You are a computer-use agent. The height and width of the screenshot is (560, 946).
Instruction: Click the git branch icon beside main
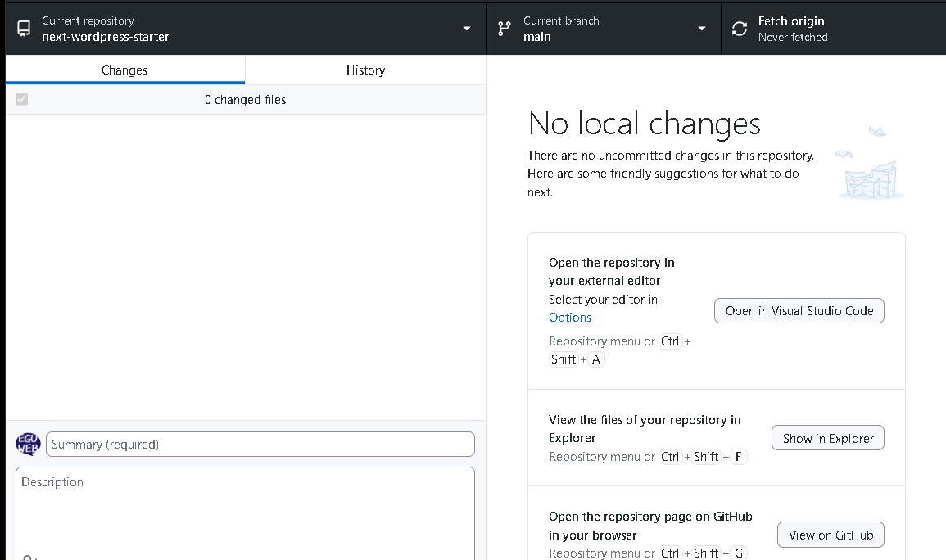504,29
